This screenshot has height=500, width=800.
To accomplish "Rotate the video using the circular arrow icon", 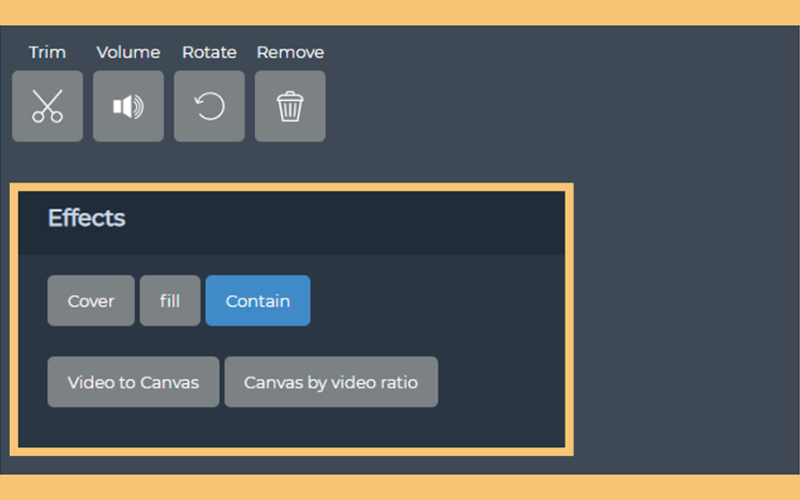I will coord(209,106).
